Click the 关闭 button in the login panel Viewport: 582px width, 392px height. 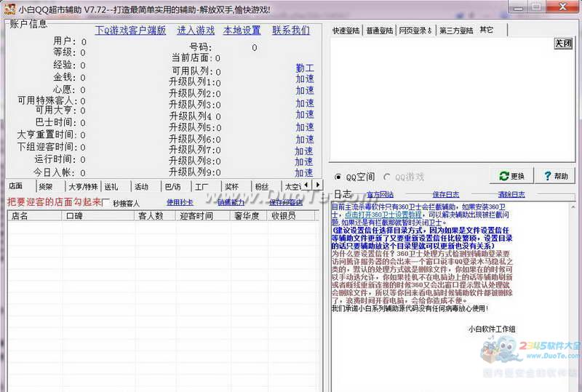pyautogui.click(x=563, y=44)
